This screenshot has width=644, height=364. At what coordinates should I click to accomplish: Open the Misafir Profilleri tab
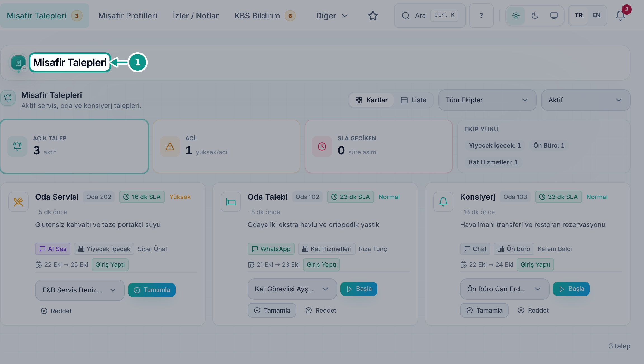[127, 16]
